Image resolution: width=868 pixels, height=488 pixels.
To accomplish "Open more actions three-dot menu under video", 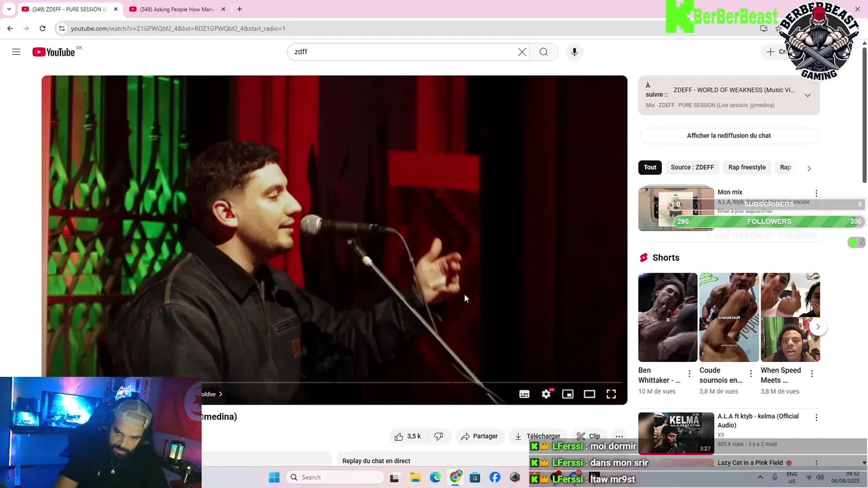I will tap(619, 436).
